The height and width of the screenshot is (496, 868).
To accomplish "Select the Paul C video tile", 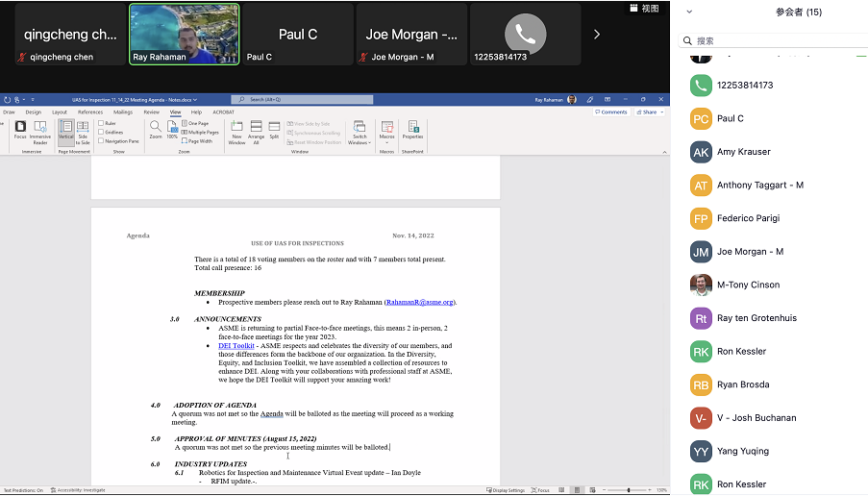I will point(297,35).
